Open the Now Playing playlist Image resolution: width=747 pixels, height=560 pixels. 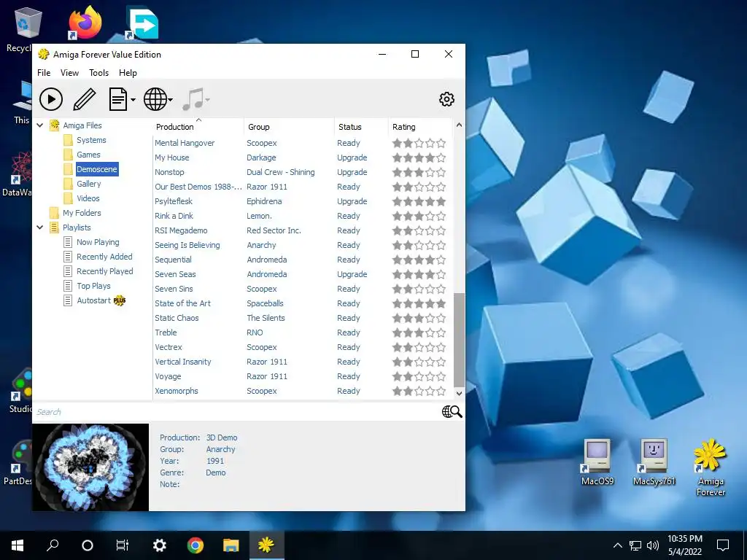point(98,242)
